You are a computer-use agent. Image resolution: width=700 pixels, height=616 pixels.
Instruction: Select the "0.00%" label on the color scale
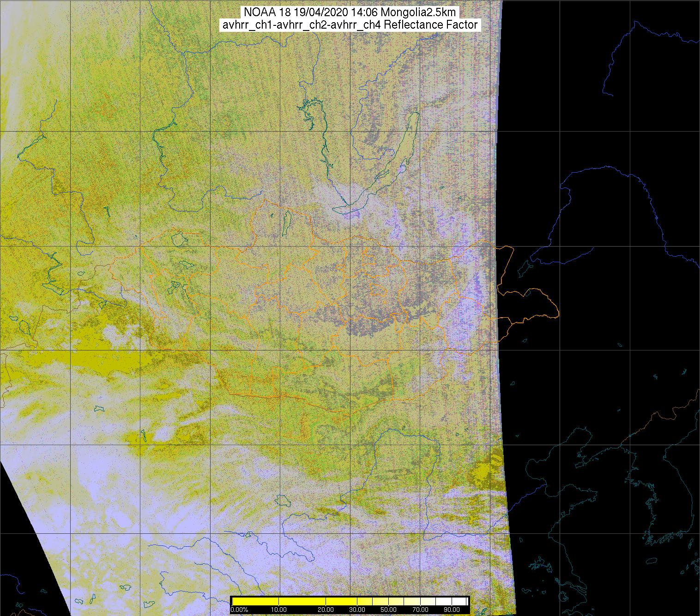tap(239, 610)
